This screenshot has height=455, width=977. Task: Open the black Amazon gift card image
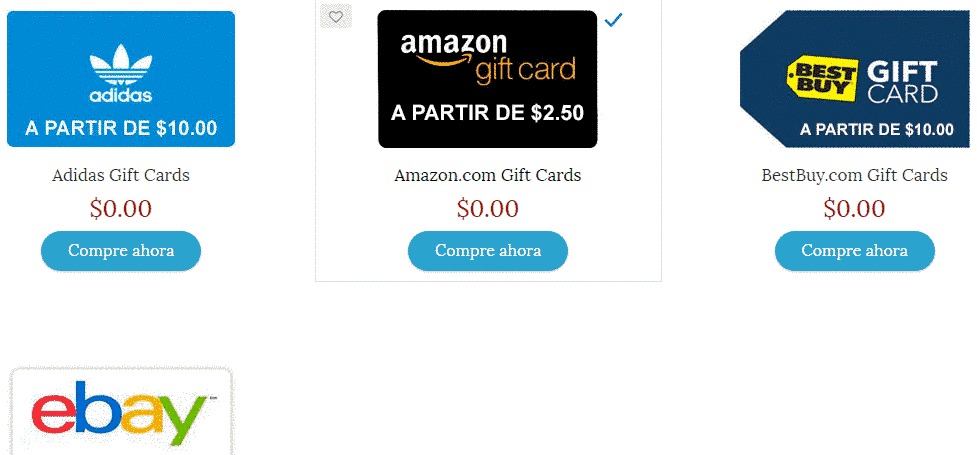tap(487, 79)
